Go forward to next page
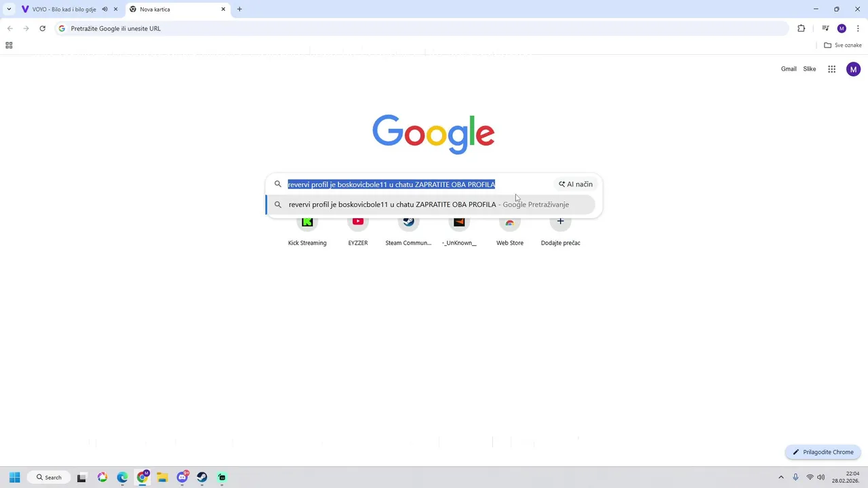The width and height of the screenshot is (868, 488). coord(26,28)
